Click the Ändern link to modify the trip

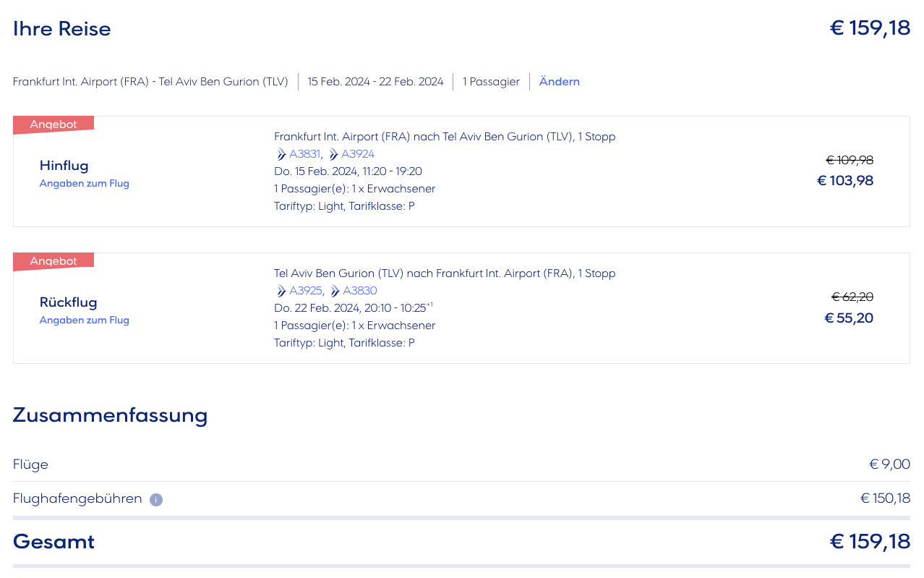pos(559,82)
